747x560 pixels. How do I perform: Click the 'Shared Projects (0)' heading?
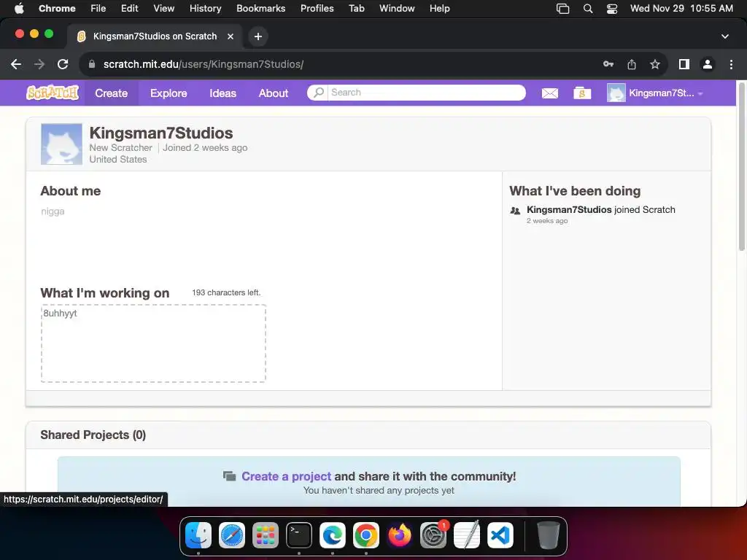point(93,435)
